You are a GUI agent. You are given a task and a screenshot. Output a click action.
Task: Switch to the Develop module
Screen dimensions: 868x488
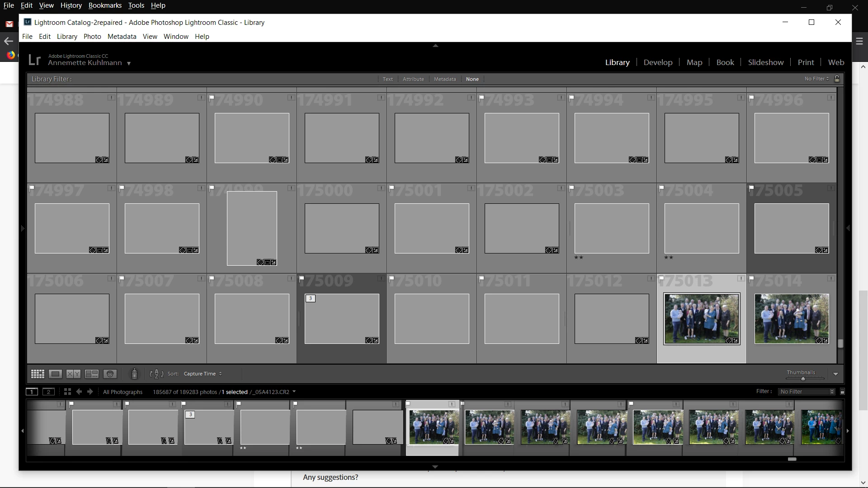658,62
